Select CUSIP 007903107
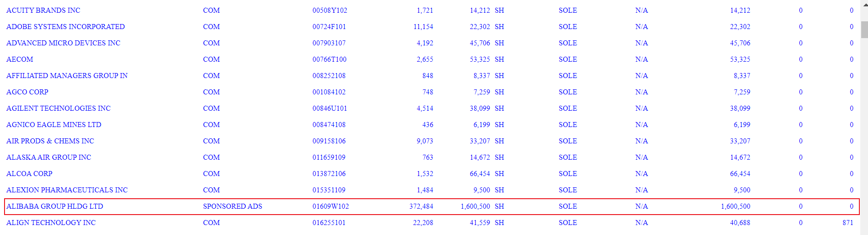 click(329, 43)
